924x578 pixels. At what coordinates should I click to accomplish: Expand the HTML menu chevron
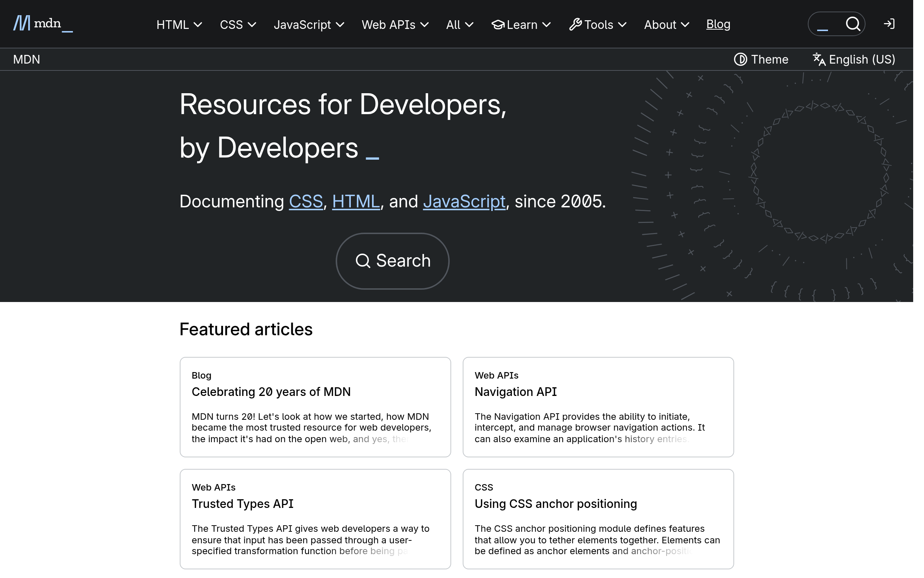[x=198, y=25]
